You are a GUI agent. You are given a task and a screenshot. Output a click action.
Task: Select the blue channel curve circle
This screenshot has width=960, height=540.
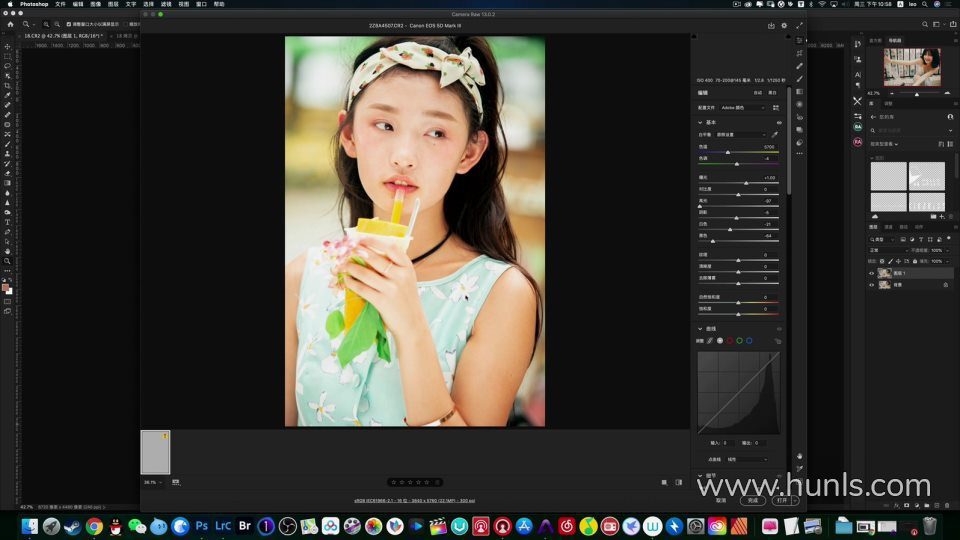click(749, 341)
